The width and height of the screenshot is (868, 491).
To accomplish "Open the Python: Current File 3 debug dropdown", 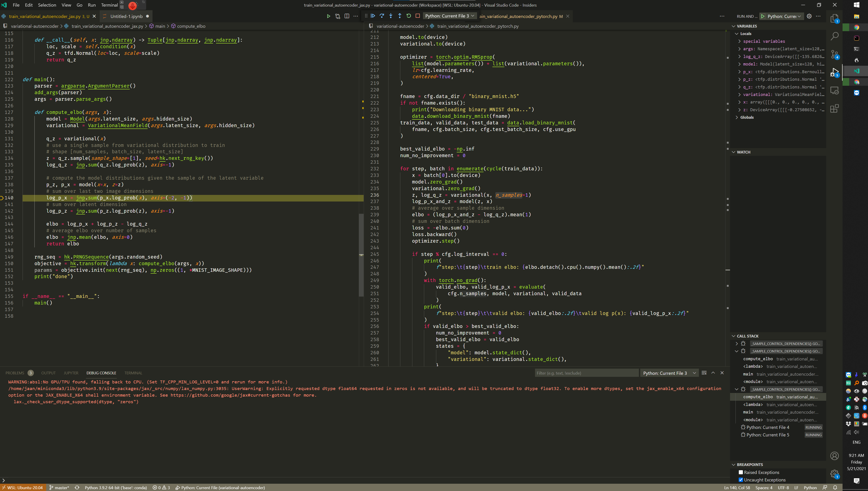I will tap(450, 16).
